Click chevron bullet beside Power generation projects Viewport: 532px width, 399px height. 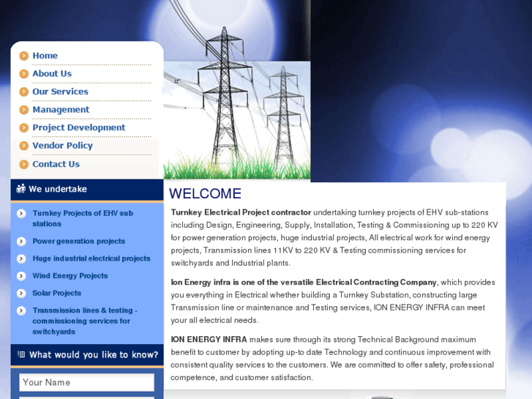click(21, 241)
